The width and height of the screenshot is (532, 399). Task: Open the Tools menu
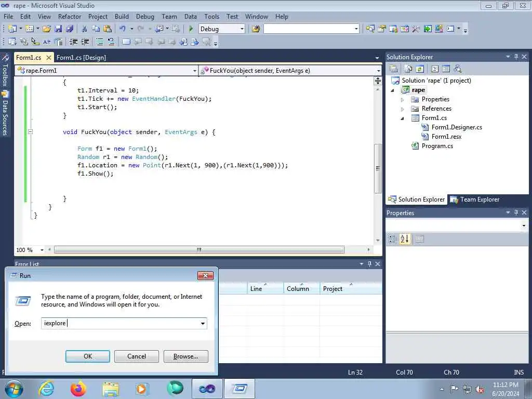coord(212,16)
